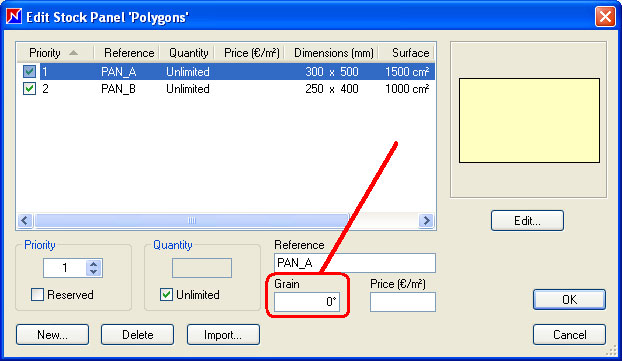Click the Grain angle field
The width and height of the screenshot is (622, 361).
pyautogui.click(x=307, y=302)
